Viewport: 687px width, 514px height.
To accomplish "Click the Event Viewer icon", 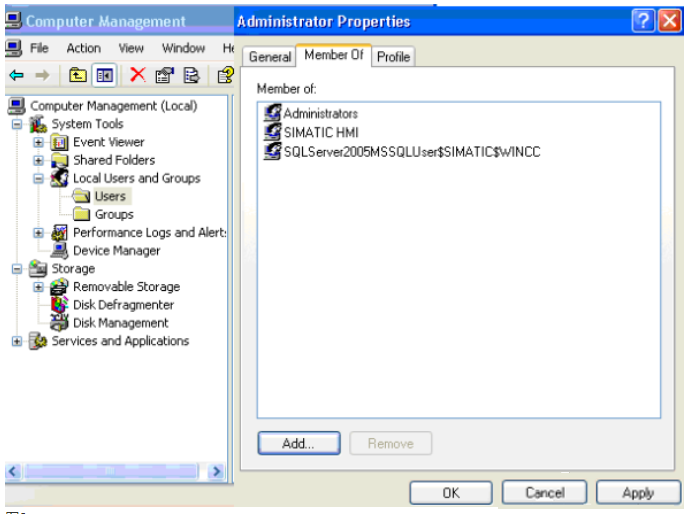I will [x=59, y=142].
